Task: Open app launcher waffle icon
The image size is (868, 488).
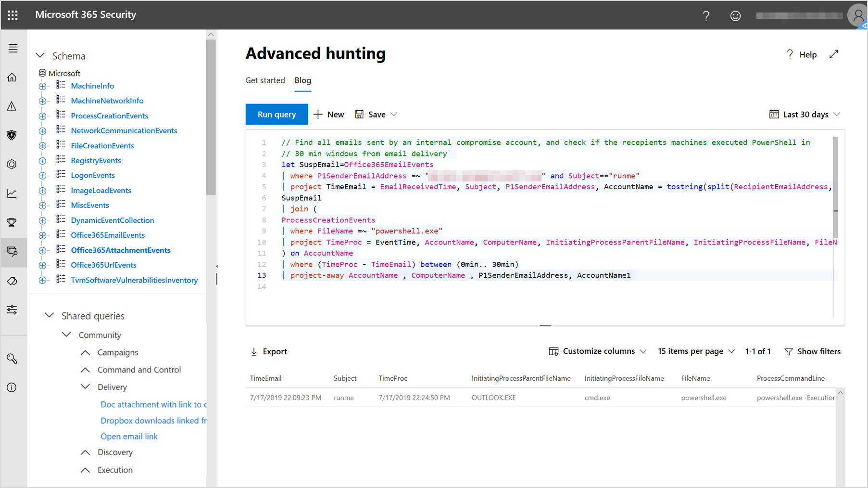Action: [13, 15]
